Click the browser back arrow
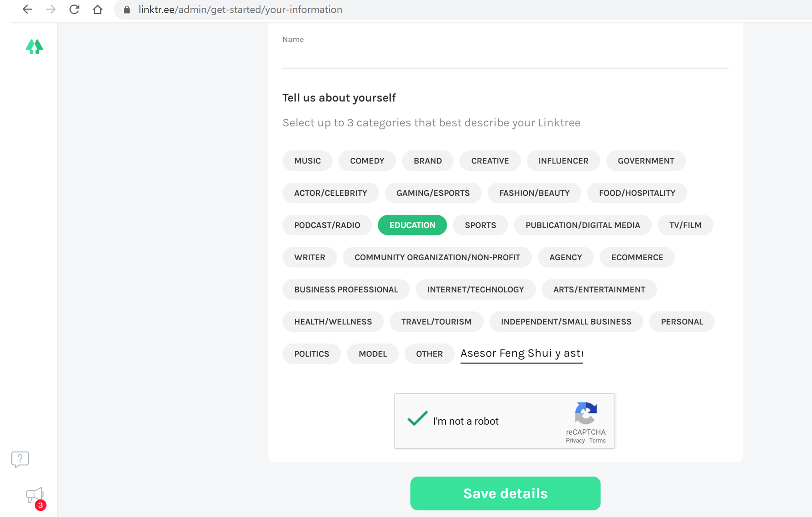Screen dimensions: 812x517 pyautogui.click(x=27, y=10)
